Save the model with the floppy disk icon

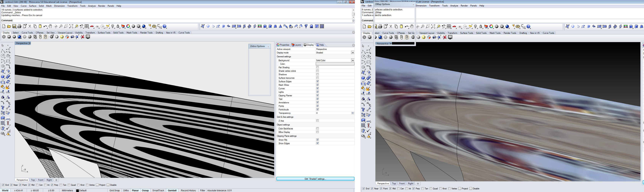click(x=14, y=26)
